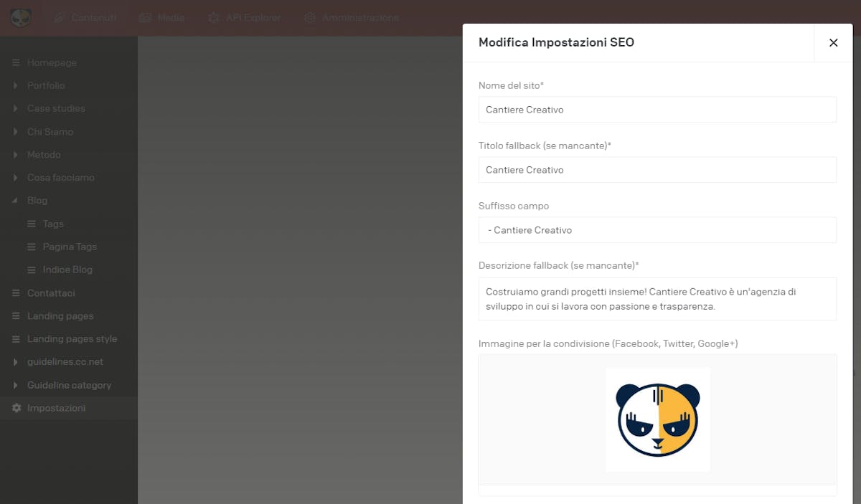Switch to the Media section
Image resolution: width=861 pixels, height=504 pixels.
pyautogui.click(x=161, y=17)
